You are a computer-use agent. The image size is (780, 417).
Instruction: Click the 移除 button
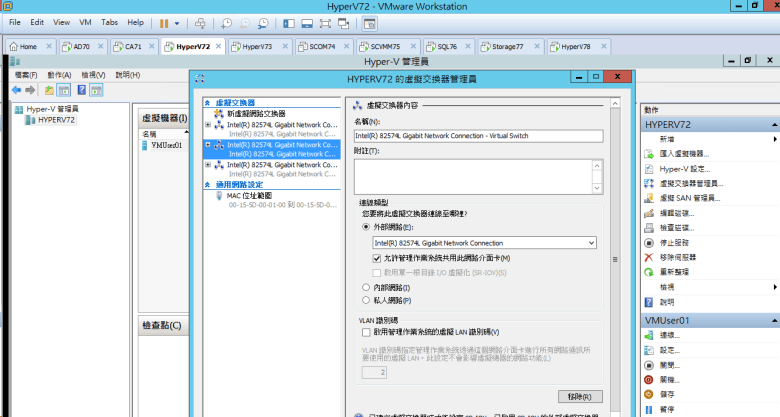(582, 397)
